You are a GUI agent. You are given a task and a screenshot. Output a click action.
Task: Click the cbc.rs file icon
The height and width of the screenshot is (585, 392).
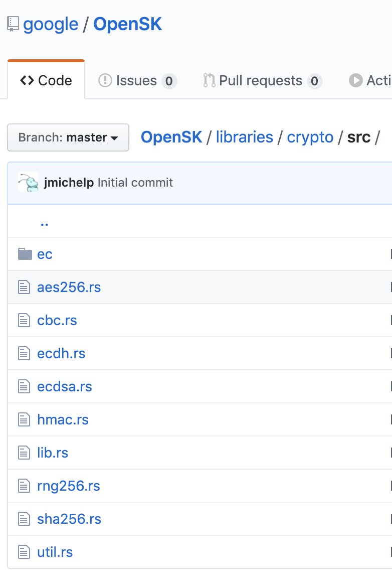24,321
